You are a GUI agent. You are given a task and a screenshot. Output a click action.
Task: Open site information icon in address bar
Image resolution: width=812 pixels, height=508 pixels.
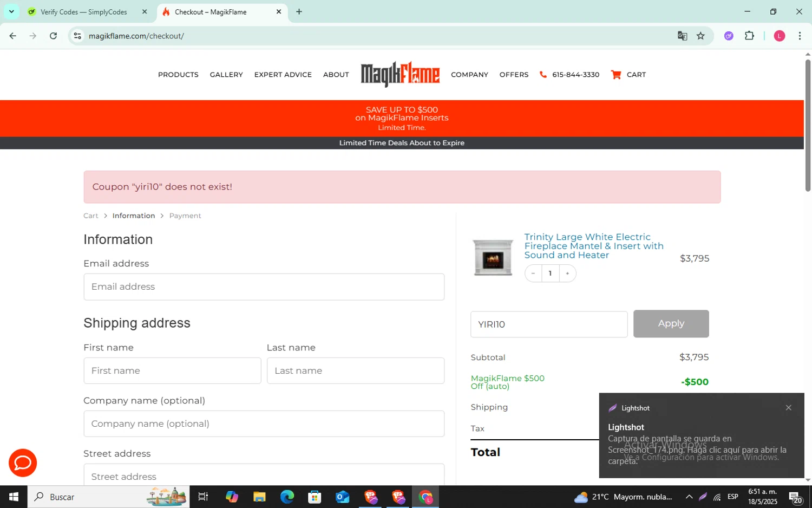tap(77, 36)
